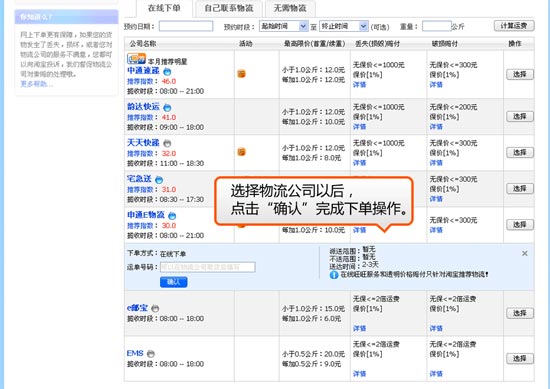Open the 起始时间 dropdown
This screenshot has width=550, height=389.
283,26
